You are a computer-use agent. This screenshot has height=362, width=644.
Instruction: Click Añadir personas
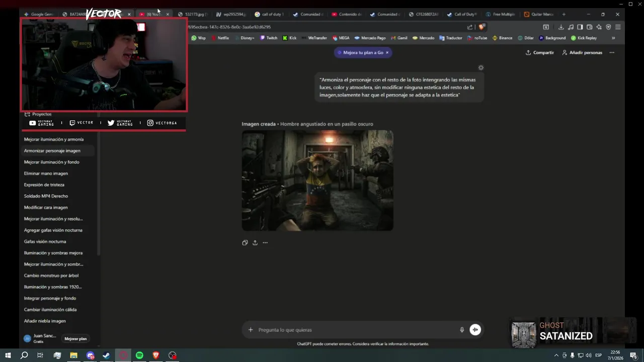(x=582, y=52)
